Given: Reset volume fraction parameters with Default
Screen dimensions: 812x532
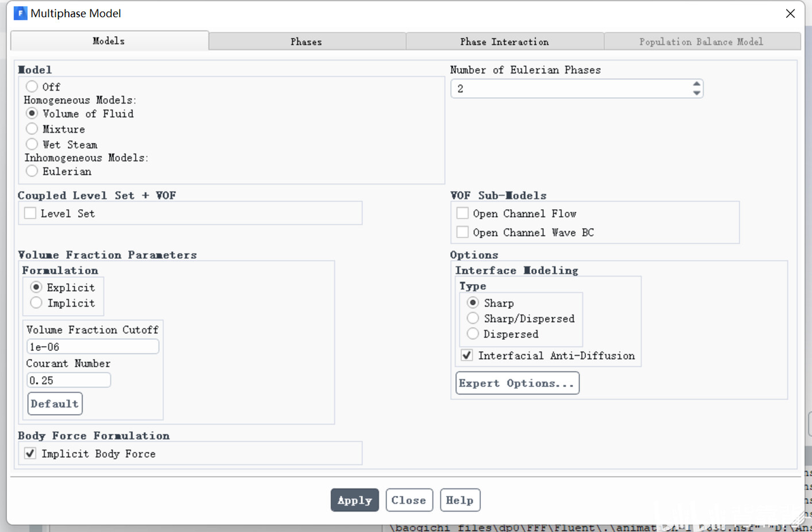Looking at the screenshot, I should point(54,403).
